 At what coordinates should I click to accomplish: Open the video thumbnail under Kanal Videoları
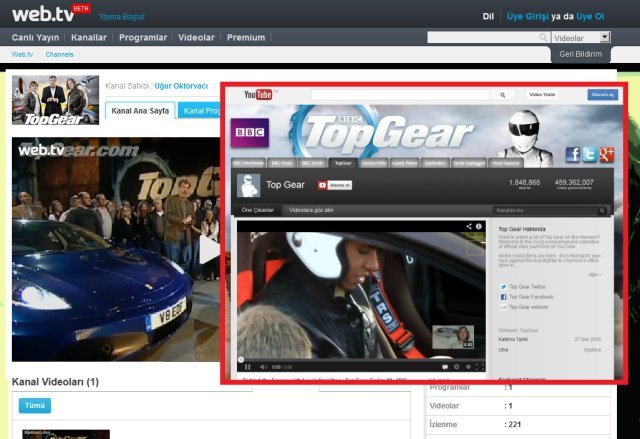coord(66,434)
